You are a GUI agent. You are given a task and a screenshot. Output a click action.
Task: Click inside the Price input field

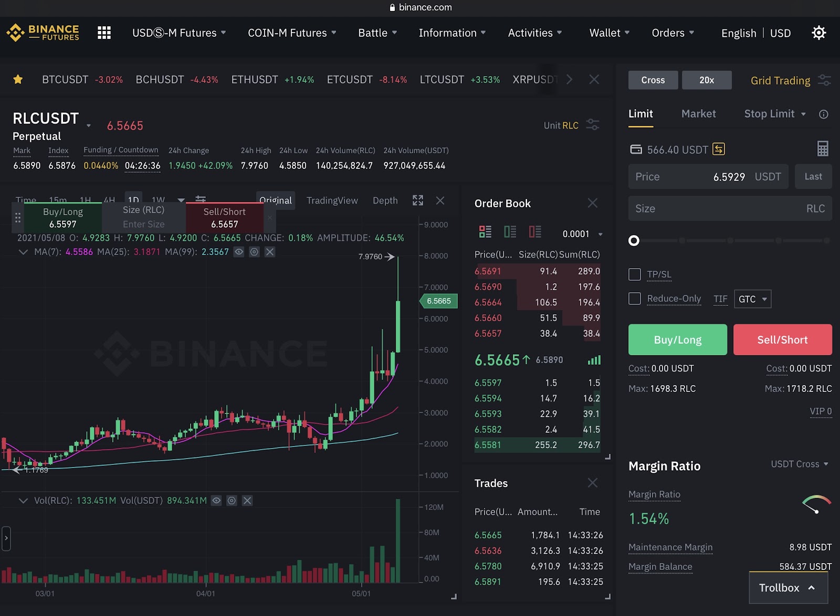point(708,176)
